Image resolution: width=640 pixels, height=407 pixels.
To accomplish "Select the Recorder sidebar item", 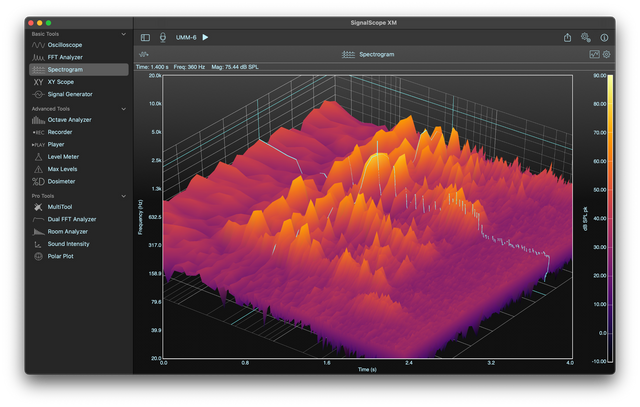I will tap(59, 132).
